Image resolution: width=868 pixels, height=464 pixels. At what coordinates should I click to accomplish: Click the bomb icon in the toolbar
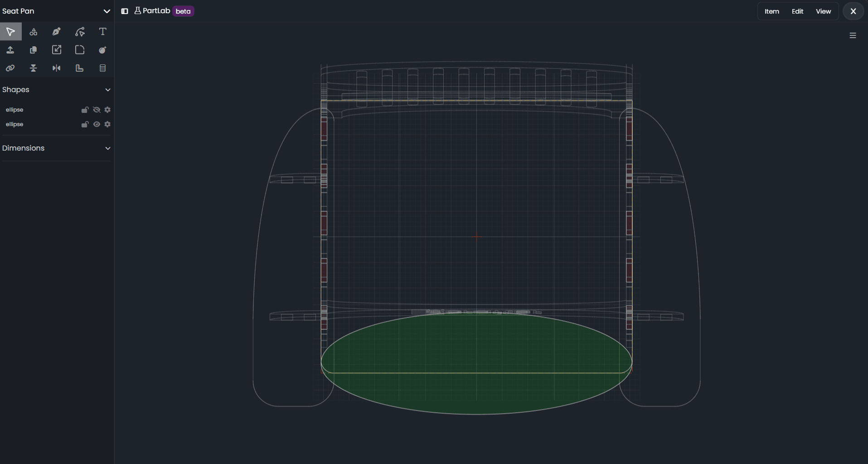(103, 50)
